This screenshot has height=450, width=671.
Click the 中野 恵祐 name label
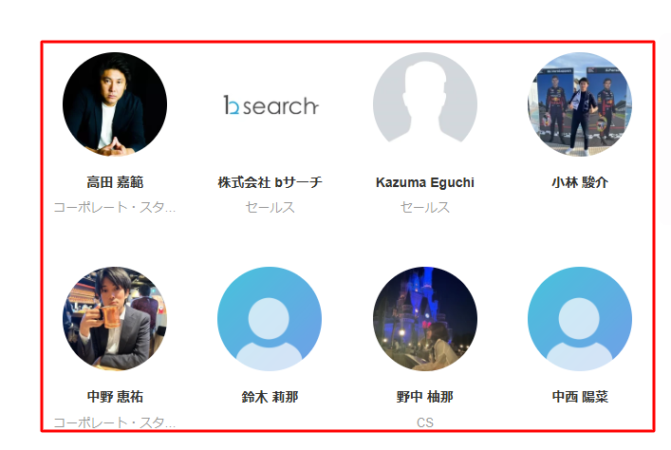tap(115, 397)
